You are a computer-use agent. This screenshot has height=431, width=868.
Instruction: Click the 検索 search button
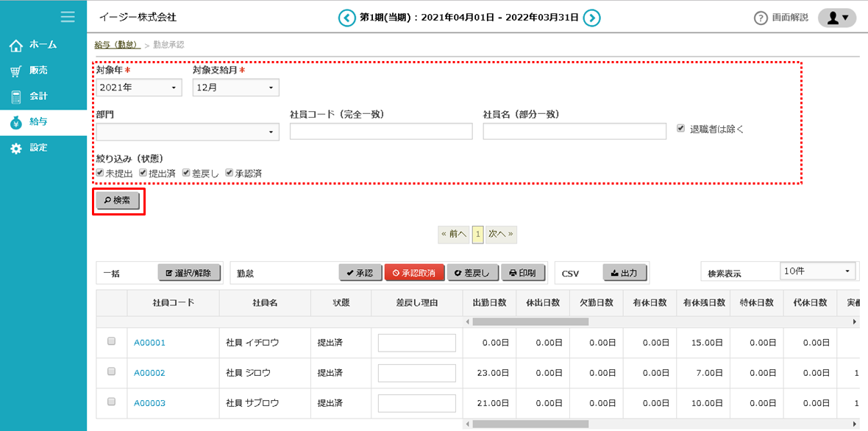pyautogui.click(x=118, y=201)
